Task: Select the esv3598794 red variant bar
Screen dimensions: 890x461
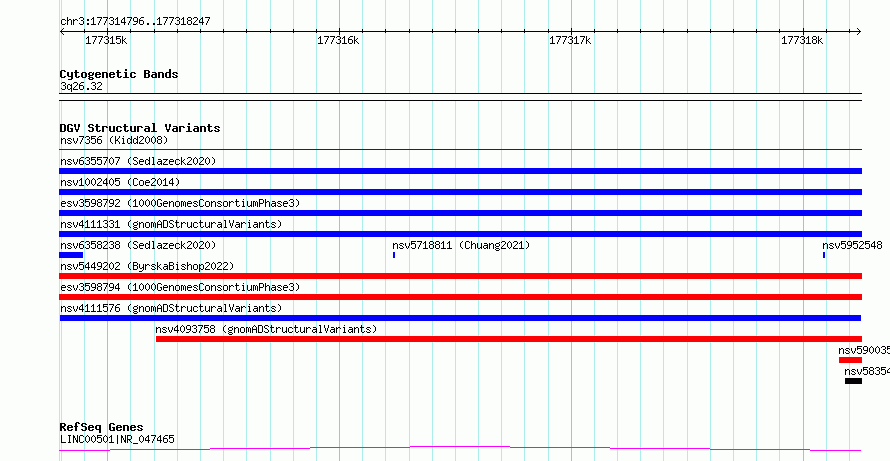Action: pos(460,297)
